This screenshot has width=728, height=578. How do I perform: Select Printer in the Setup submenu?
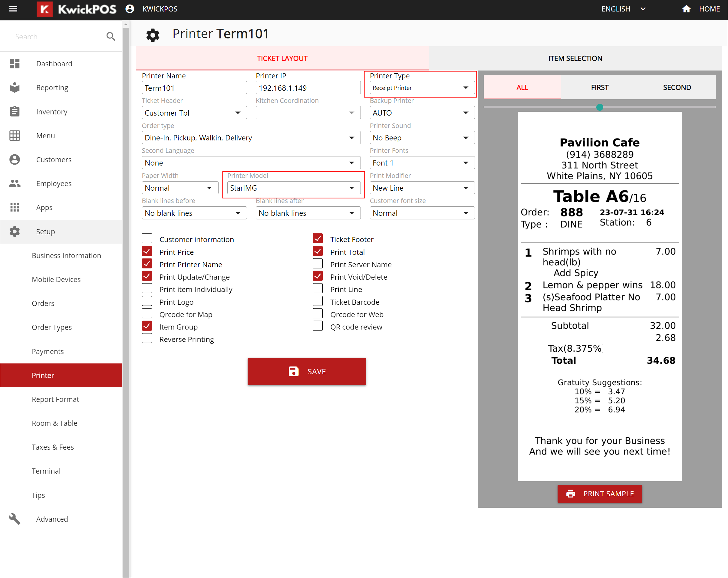[61, 375]
